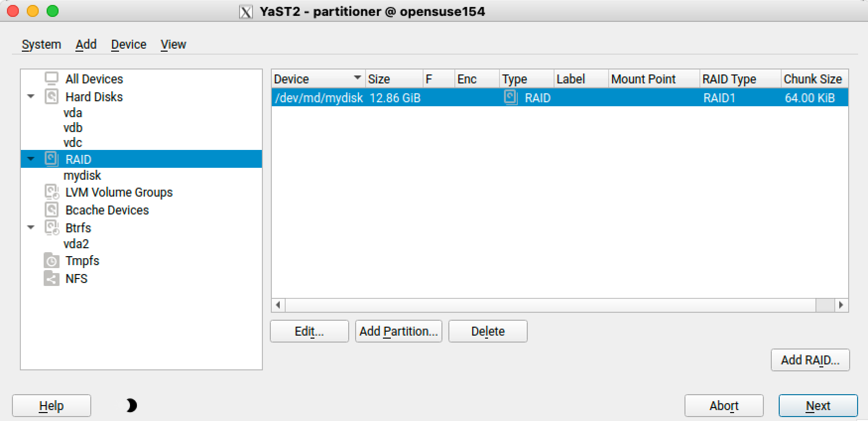Click the Size column header
Screen dimensions: 868x421
394,79
